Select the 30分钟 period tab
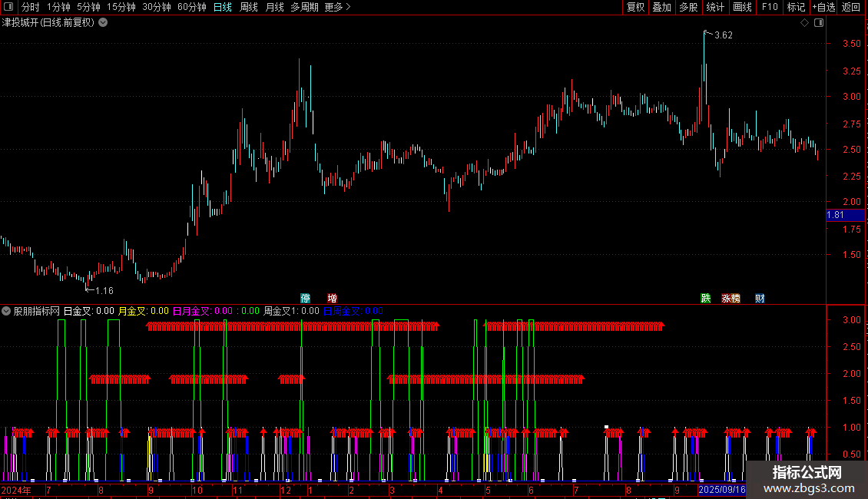 (x=156, y=7)
